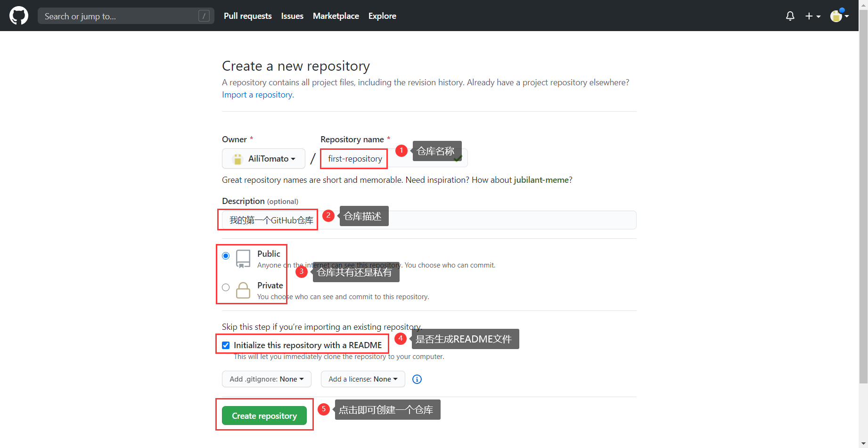Use the suggested name jubilant-meme

coord(541,180)
